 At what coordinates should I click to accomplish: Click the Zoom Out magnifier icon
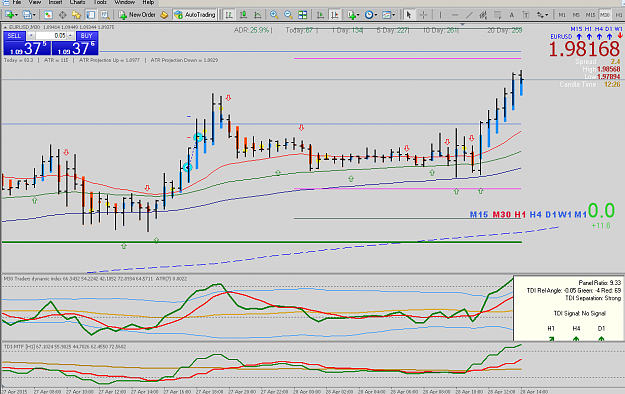(288, 15)
